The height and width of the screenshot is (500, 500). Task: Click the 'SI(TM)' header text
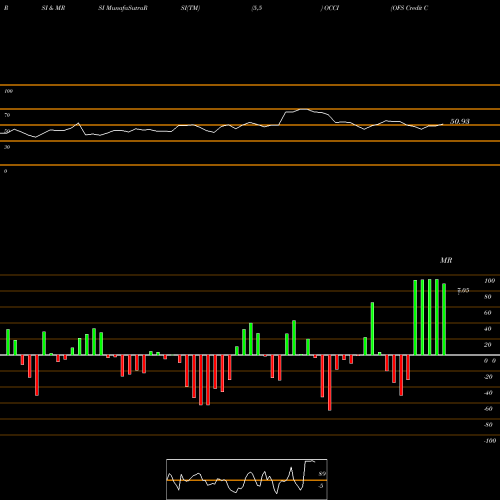click(190, 8)
